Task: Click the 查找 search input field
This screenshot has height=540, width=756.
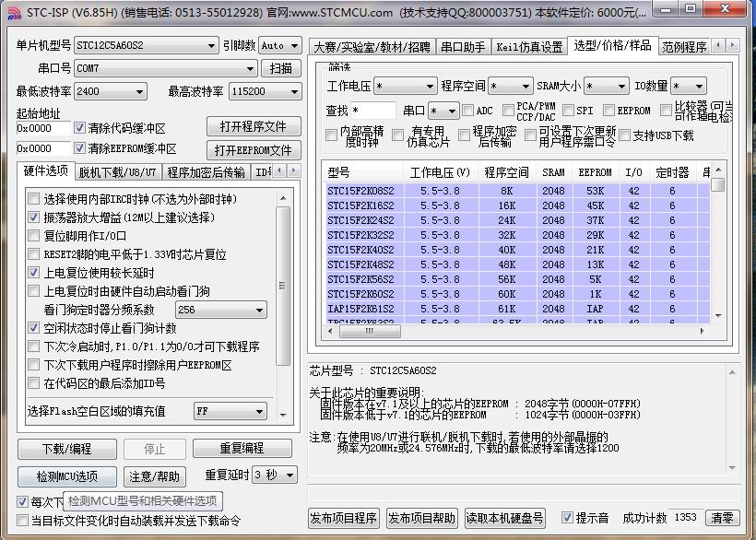Action: [x=373, y=111]
